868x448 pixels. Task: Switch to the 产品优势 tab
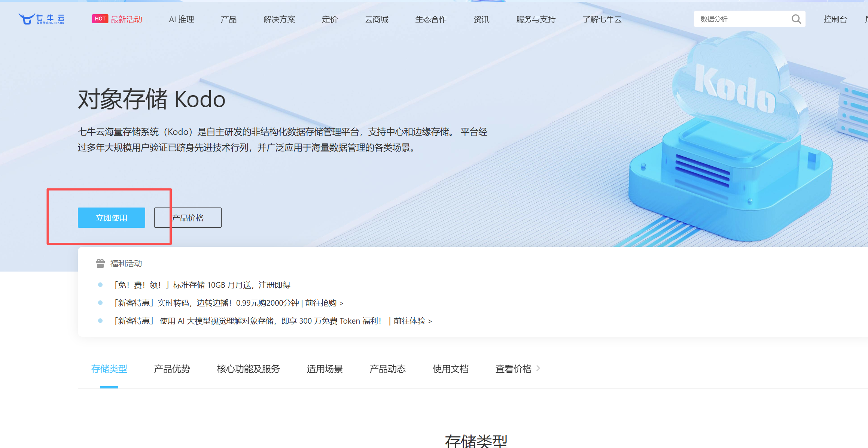tap(172, 369)
